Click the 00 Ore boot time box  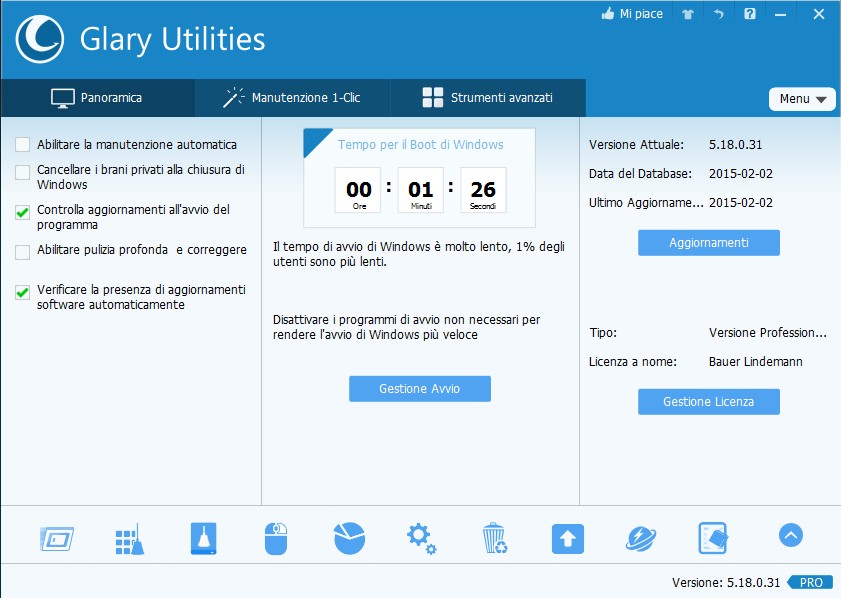[x=358, y=190]
